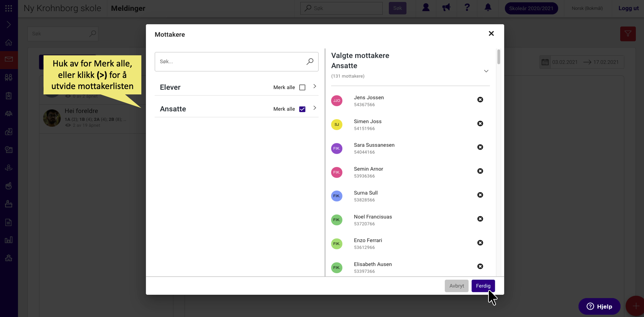Image resolution: width=644 pixels, height=317 pixels.
Task: Click the recipients list scrollbar
Action: (x=499, y=57)
